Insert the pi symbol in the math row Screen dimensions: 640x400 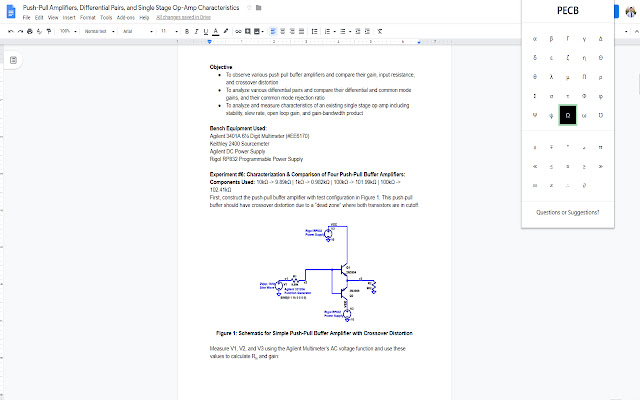tap(600, 147)
